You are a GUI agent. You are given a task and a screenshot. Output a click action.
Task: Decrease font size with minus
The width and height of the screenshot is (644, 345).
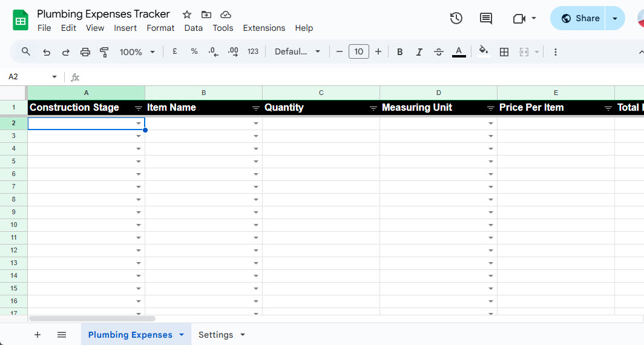tap(339, 52)
